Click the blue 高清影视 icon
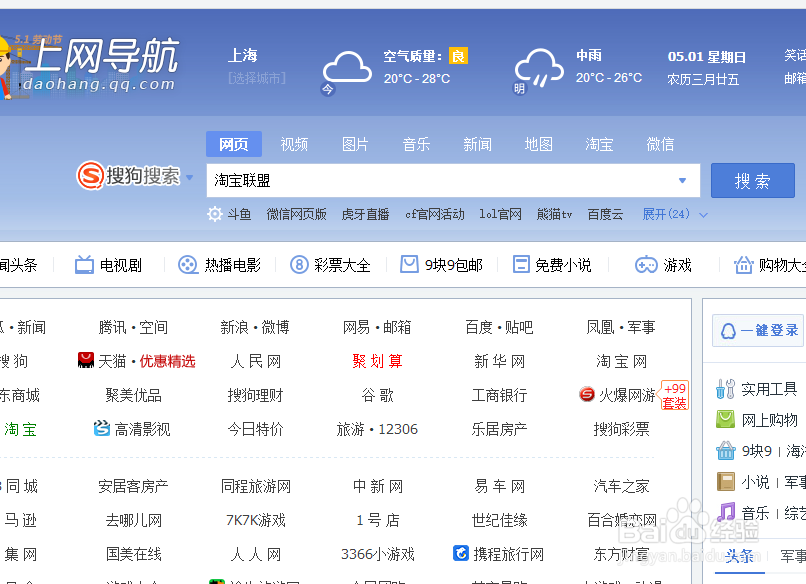The height and width of the screenshot is (584, 806). pos(102,428)
